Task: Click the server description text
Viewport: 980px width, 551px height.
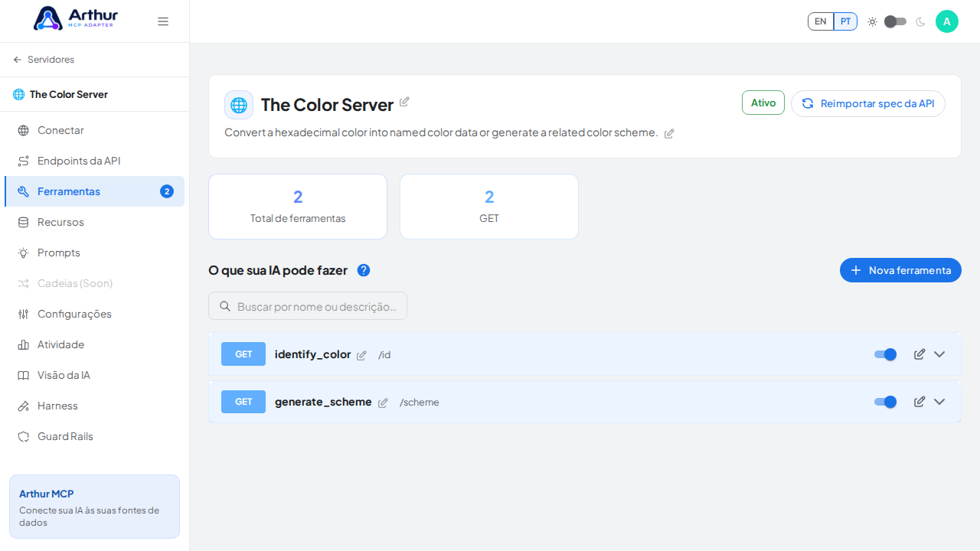Action: (441, 132)
